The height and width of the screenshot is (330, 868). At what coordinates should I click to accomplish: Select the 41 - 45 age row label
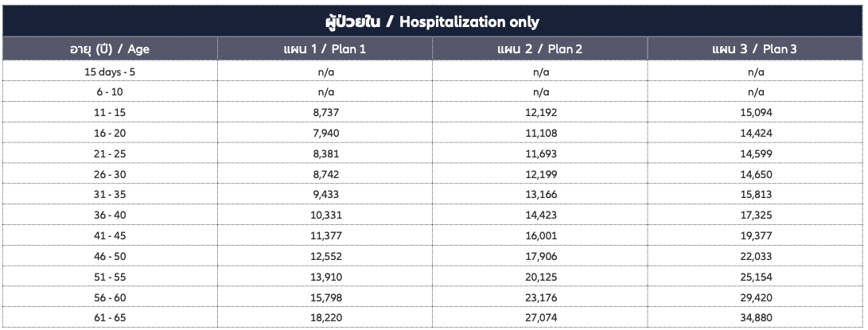pos(110,236)
